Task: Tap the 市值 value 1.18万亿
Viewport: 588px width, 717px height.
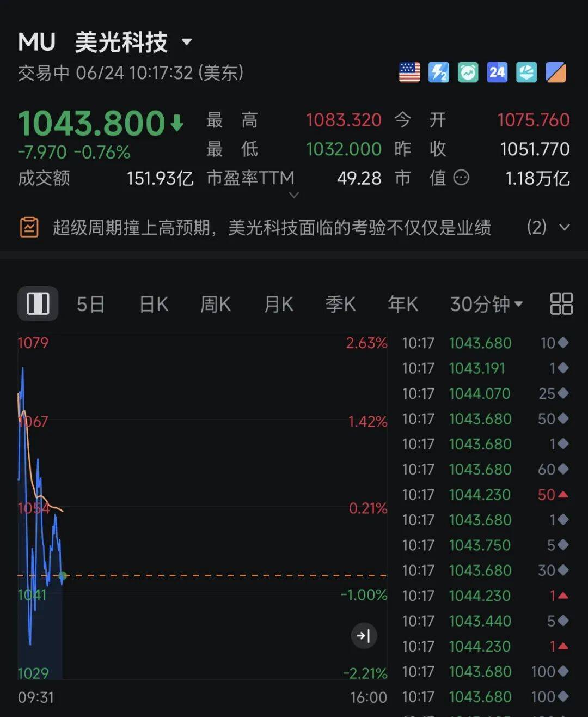Action: tap(537, 178)
